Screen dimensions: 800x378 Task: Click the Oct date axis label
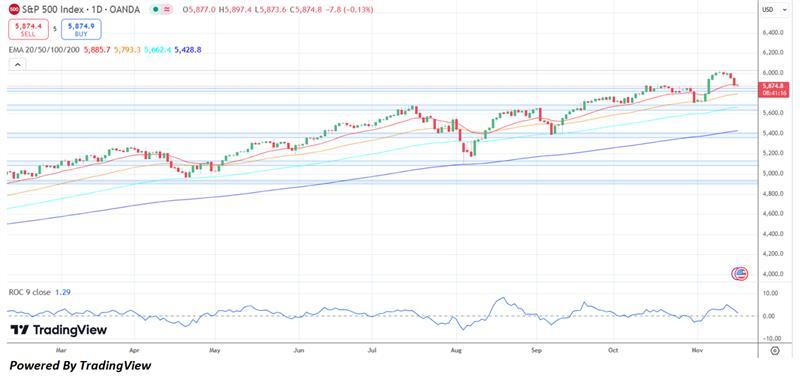614,350
